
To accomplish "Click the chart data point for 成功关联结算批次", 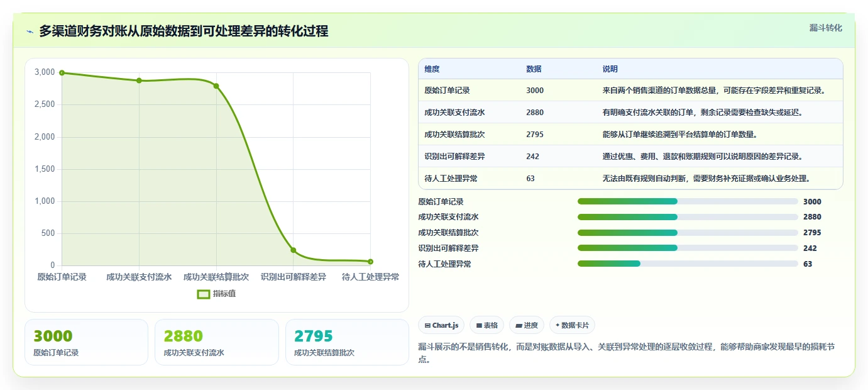I will click(216, 86).
